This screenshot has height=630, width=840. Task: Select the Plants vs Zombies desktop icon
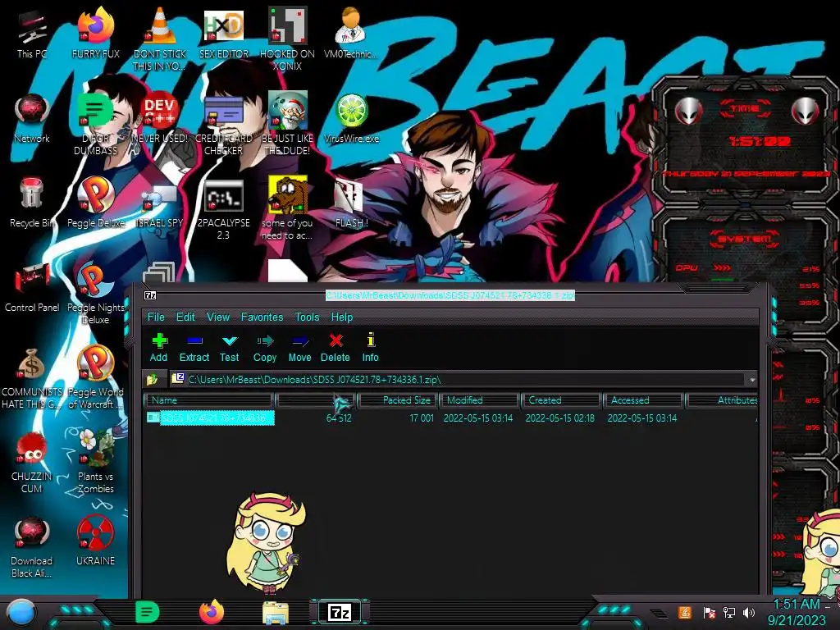(95, 463)
